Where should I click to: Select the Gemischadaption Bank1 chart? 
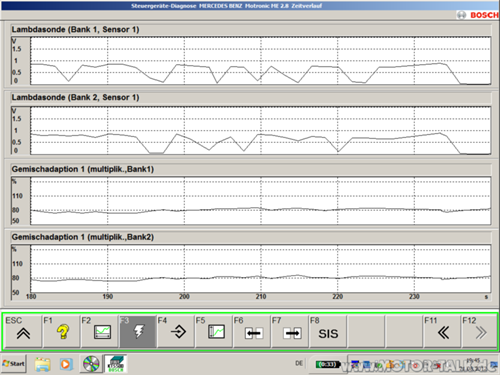[260, 201]
